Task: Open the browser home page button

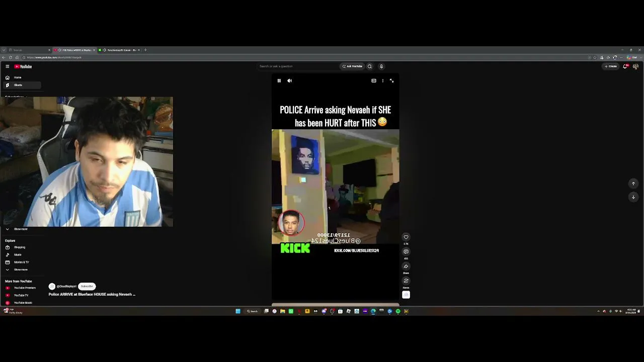Action: (16, 57)
